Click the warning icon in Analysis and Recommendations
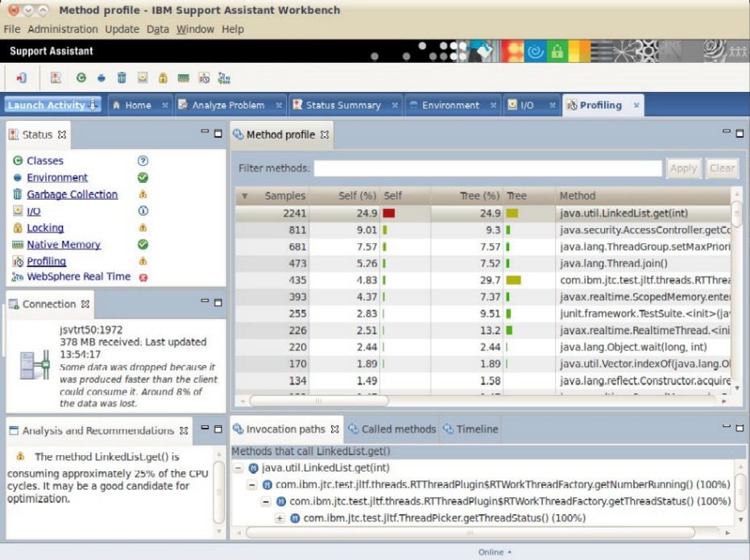 tap(20, 456)
